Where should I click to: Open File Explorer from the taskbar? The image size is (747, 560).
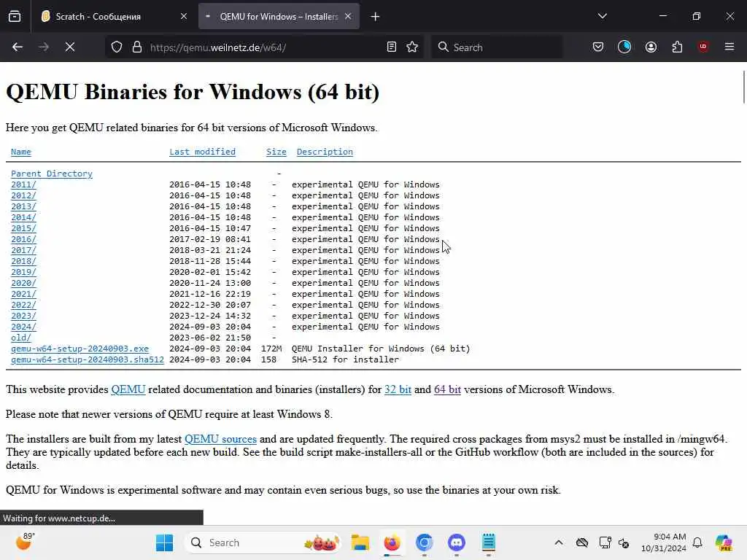point(360,542)
